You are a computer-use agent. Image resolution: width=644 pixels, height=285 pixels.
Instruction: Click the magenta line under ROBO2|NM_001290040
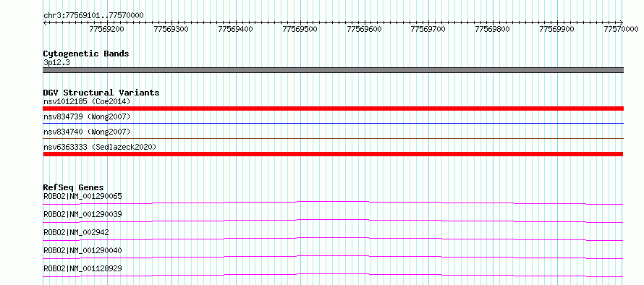(x=333, y=257)
